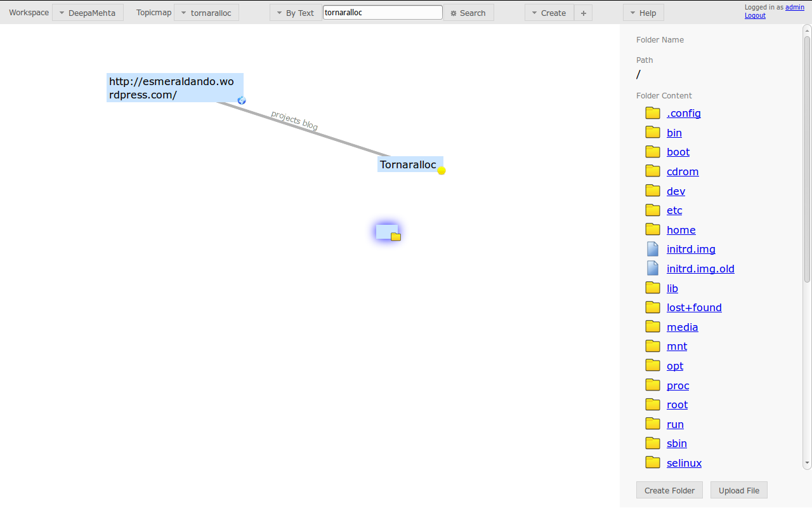Image resolution: width=812 pixels, height=508 pixels.
Task: Click the media folder icon
Action: tap(653, 326)
